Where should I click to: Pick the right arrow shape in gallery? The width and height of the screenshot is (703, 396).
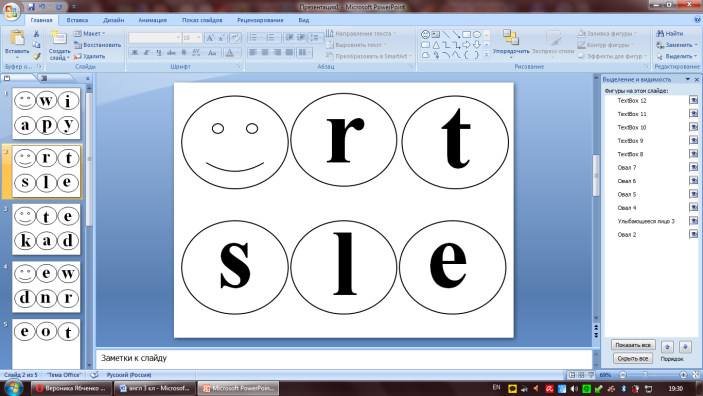point(466,45)
